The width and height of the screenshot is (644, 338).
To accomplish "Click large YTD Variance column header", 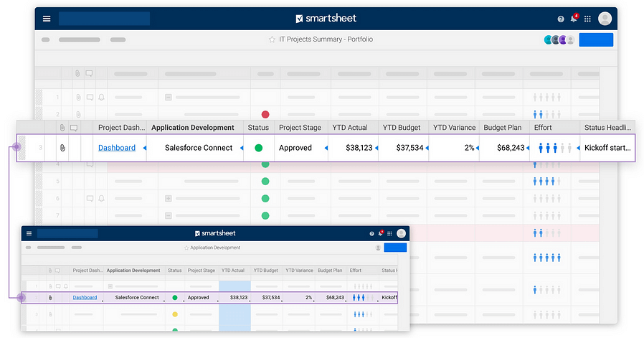I will coord(454,128).
